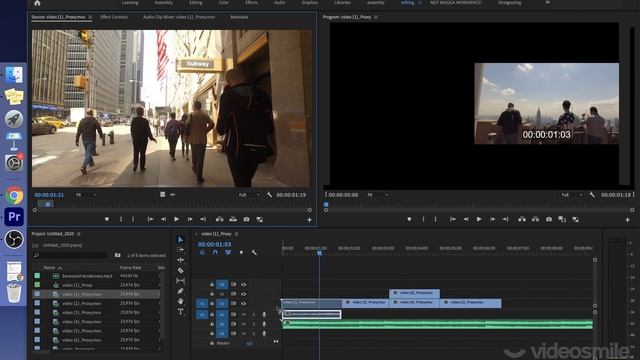640x360 pixels.
Task: Pick the Razor tool
Action: point(180,270)
